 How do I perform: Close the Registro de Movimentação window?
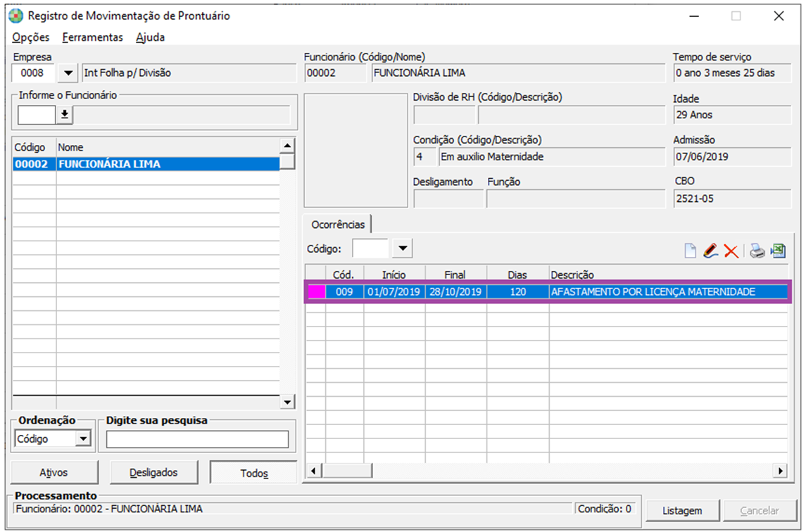(779, 16)
